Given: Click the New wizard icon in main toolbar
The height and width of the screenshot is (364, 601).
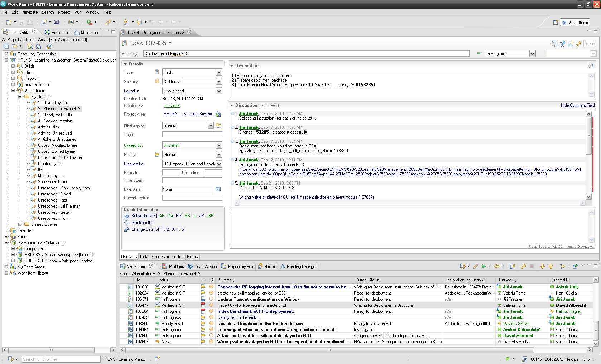Looking at the screenshot, I should tap(9, 22).
